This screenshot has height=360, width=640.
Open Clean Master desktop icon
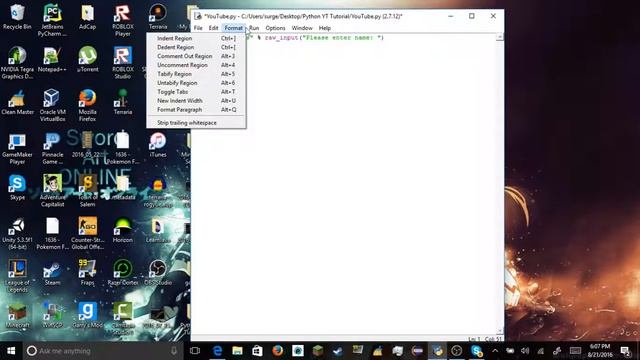pyautogui.click(x=17, y=102)
